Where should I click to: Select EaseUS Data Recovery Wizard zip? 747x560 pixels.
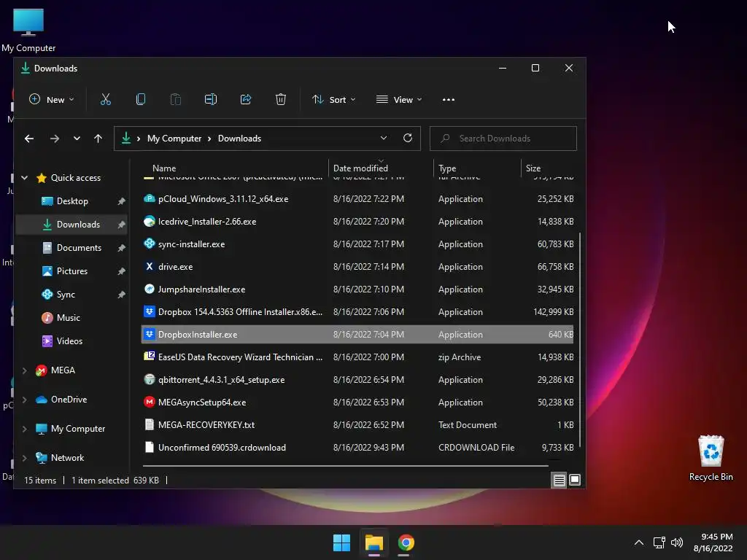tap(358, 357)
